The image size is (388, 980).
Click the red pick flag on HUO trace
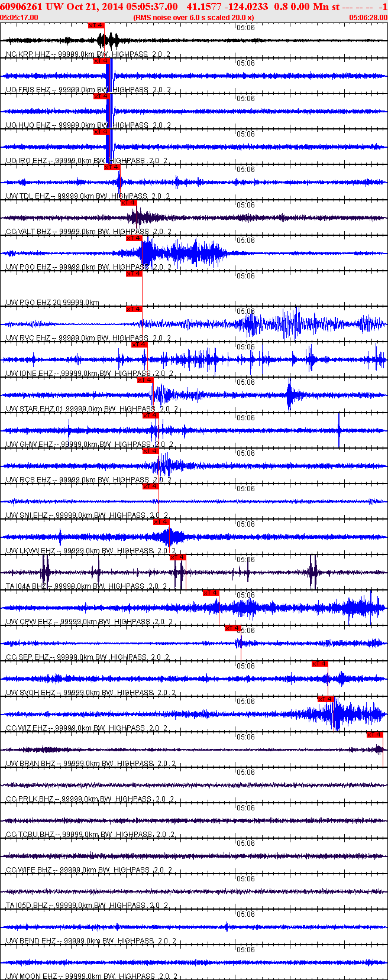[x=101, y=96]
